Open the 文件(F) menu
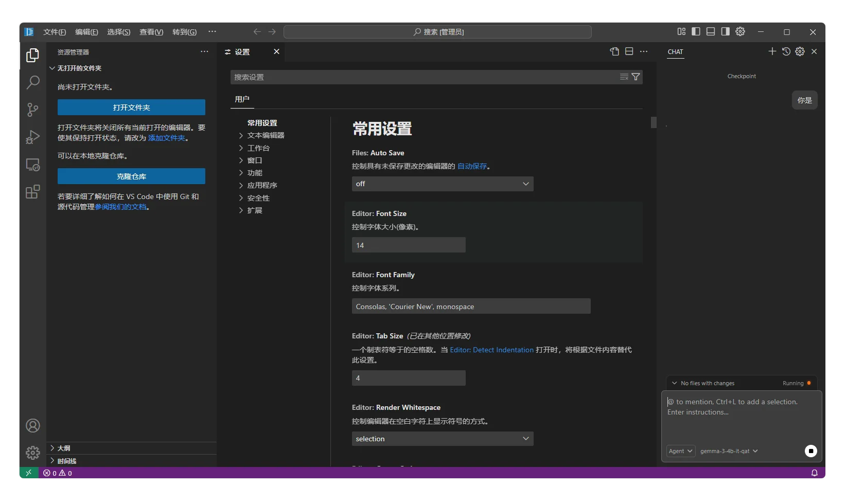The height and width of the screenshot is (504, 846). (x=55, y=32)
